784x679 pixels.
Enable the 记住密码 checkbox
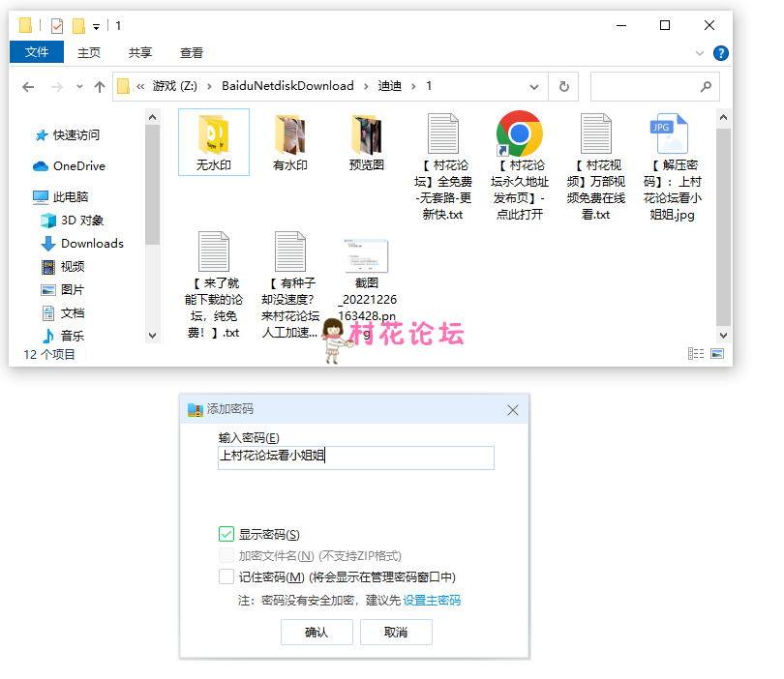pos(226,577)
